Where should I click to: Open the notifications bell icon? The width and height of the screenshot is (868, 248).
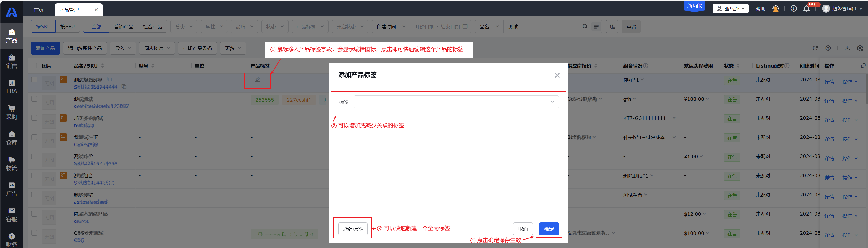806,9
